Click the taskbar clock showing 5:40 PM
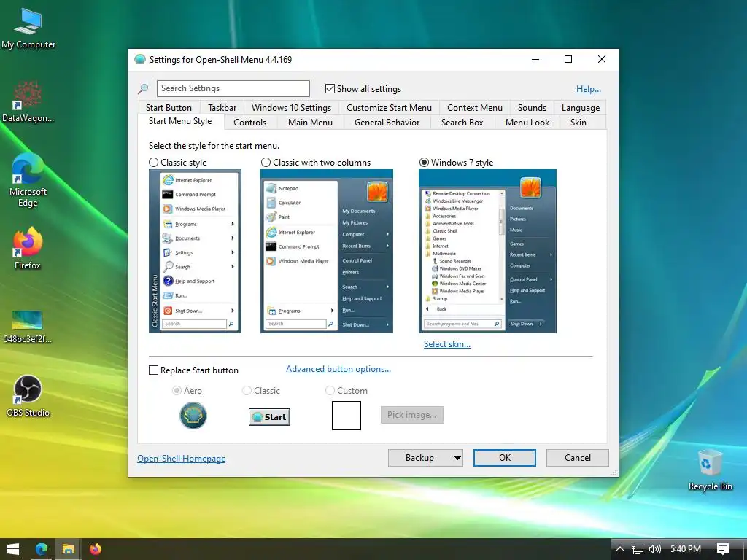747x560 pixels. pos(686,549)
